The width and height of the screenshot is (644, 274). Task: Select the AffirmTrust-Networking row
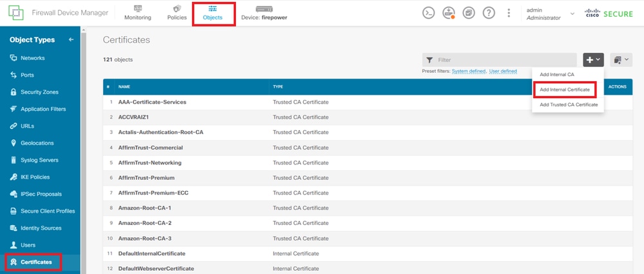point(367,162)
